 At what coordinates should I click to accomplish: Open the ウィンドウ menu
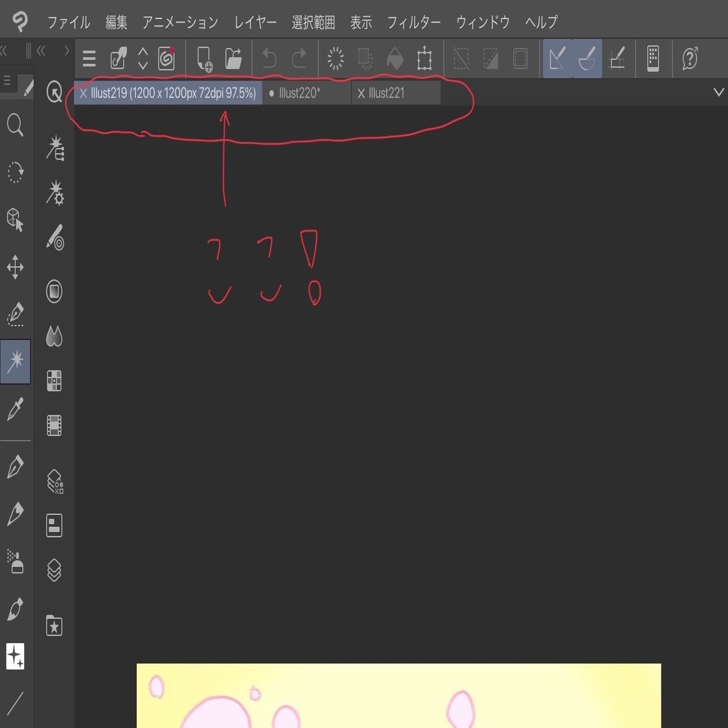coord(483,22)
